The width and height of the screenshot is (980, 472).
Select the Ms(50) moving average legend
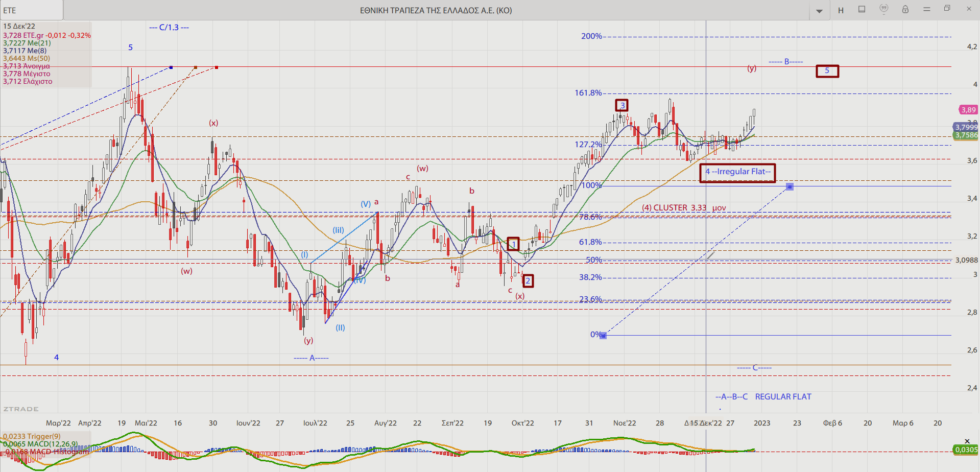click(27, 58)
